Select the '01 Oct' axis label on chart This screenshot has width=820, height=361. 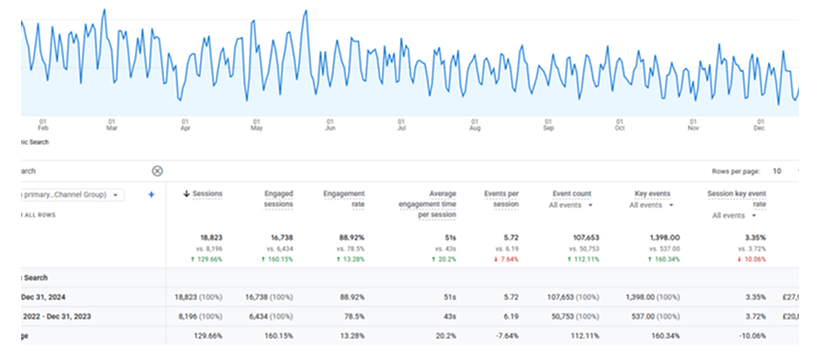pos(620,125)
